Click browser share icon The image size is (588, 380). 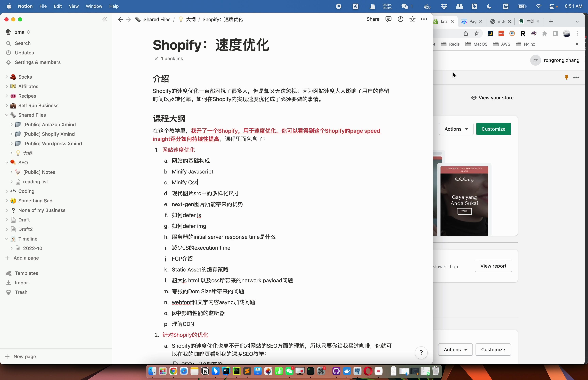(466, 34)
